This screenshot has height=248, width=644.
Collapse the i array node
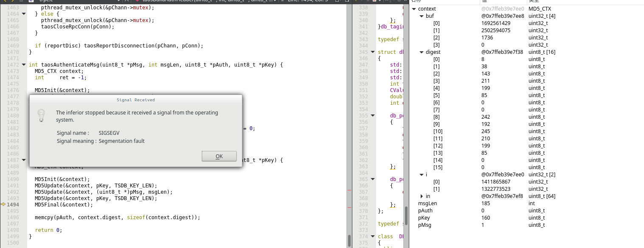click(x=421, y=175)
